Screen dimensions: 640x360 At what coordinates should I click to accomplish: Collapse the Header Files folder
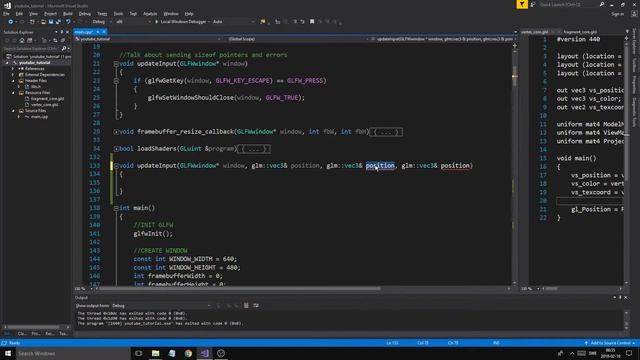(13, 81)
